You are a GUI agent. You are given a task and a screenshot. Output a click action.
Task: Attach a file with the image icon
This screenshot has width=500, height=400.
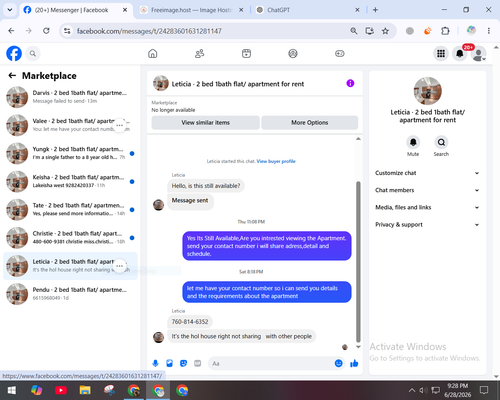(169, 363)
